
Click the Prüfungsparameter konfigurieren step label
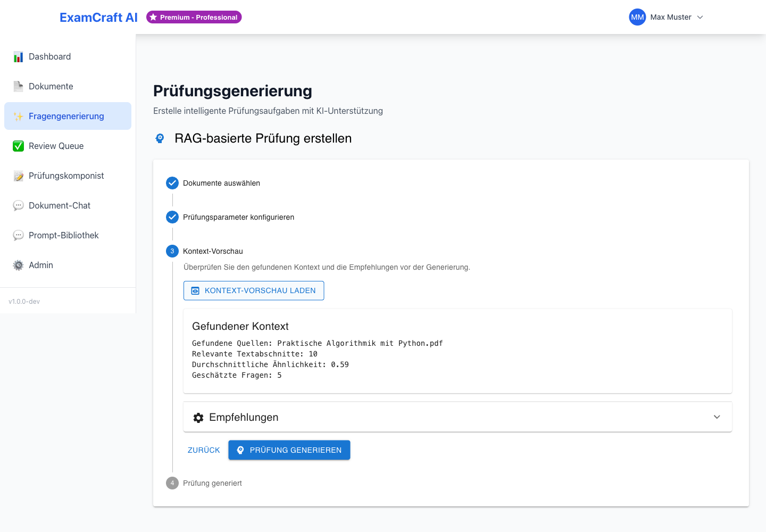[238, 217]
